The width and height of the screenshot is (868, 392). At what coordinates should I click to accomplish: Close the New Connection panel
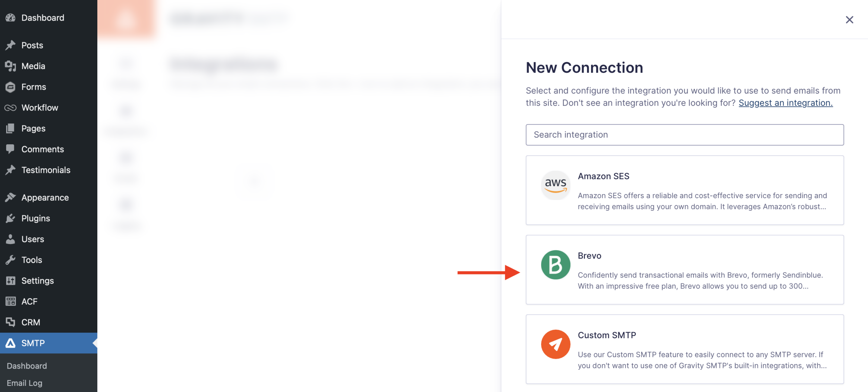[x=849, y=20]
